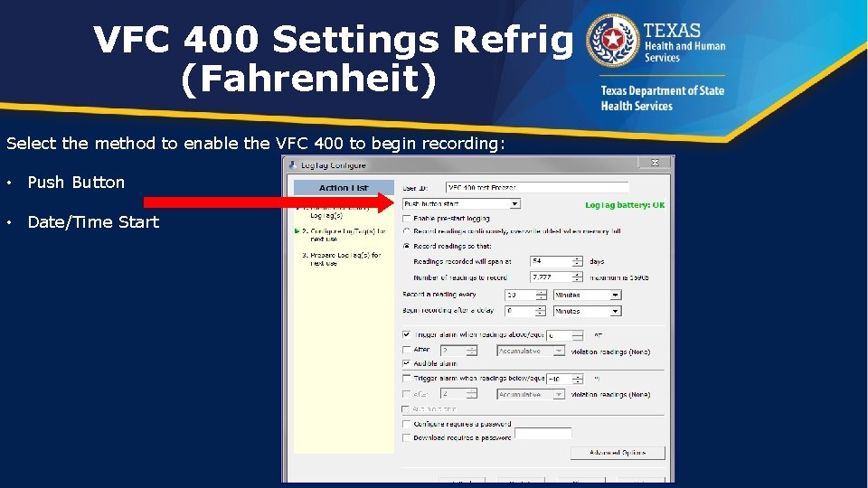Adjust the below-alarm temperature stepper
This screenshot has height=488, width=868.
578,379
